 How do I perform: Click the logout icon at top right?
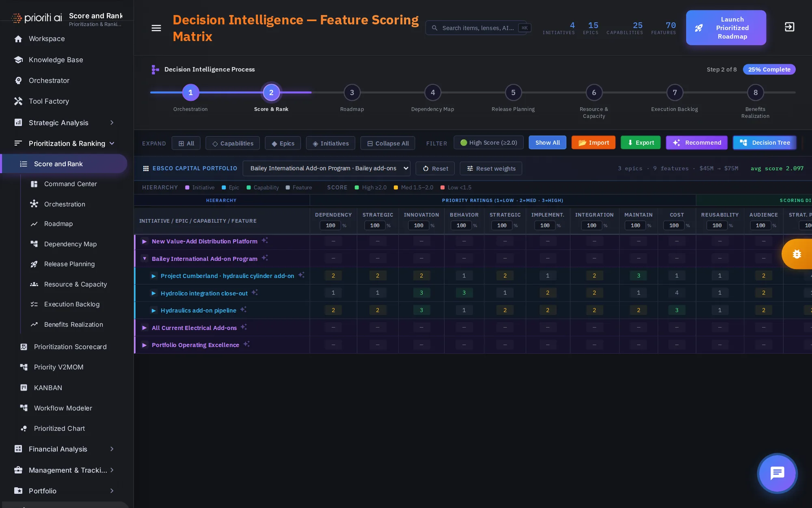tap(789, 27)
